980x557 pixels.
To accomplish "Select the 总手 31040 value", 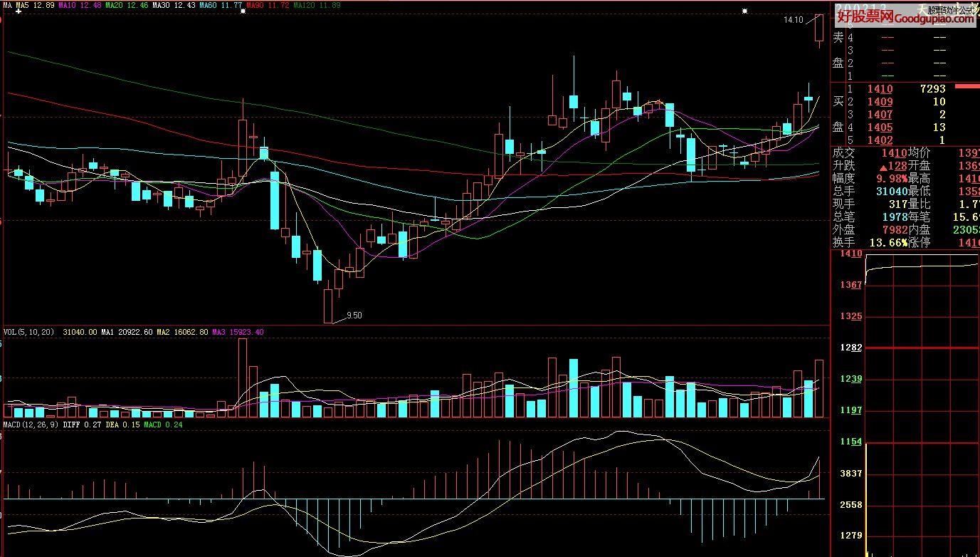I will click(892, 191).
